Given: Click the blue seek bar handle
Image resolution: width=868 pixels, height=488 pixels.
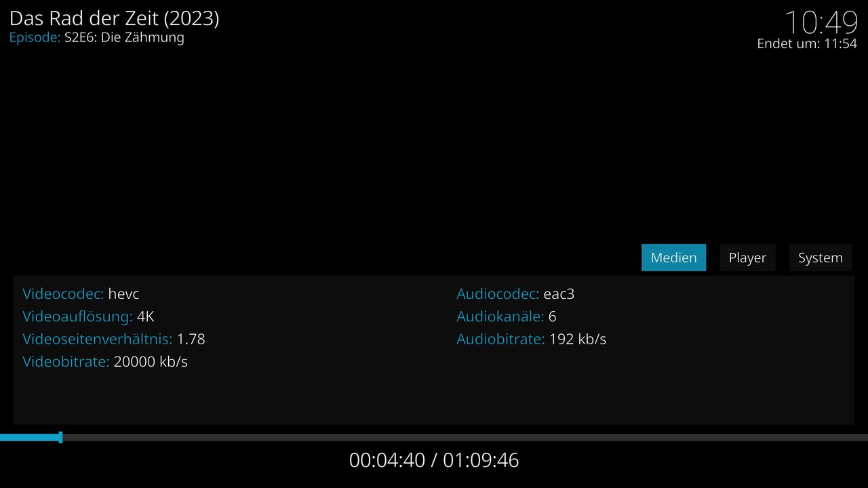Looking at the screenshot, I should tap(60, 437).
